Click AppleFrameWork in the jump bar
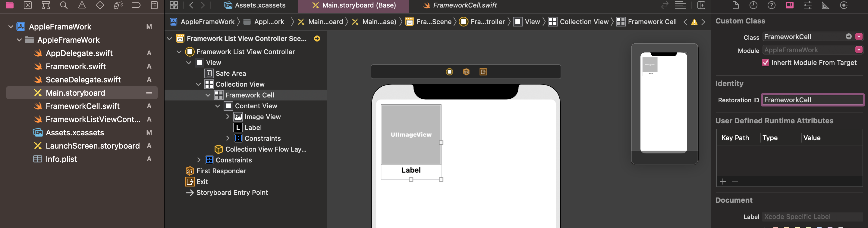 coord(202,22)
